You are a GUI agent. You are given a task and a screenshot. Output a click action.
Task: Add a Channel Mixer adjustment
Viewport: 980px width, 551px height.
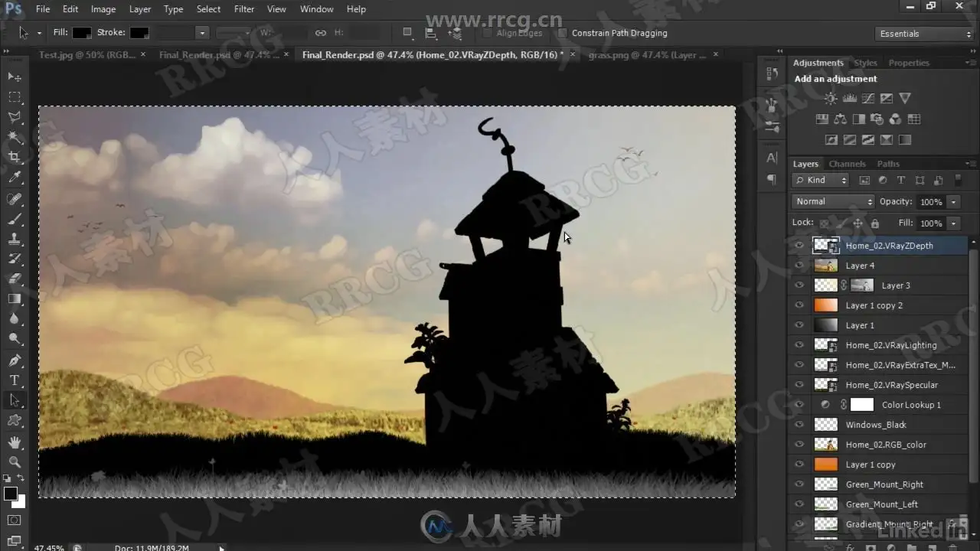896,119
